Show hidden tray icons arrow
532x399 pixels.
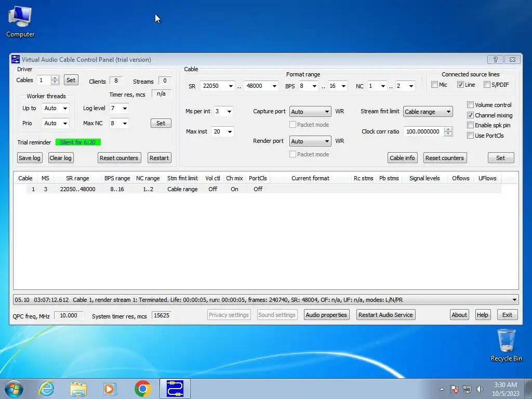tap(442, 389)
